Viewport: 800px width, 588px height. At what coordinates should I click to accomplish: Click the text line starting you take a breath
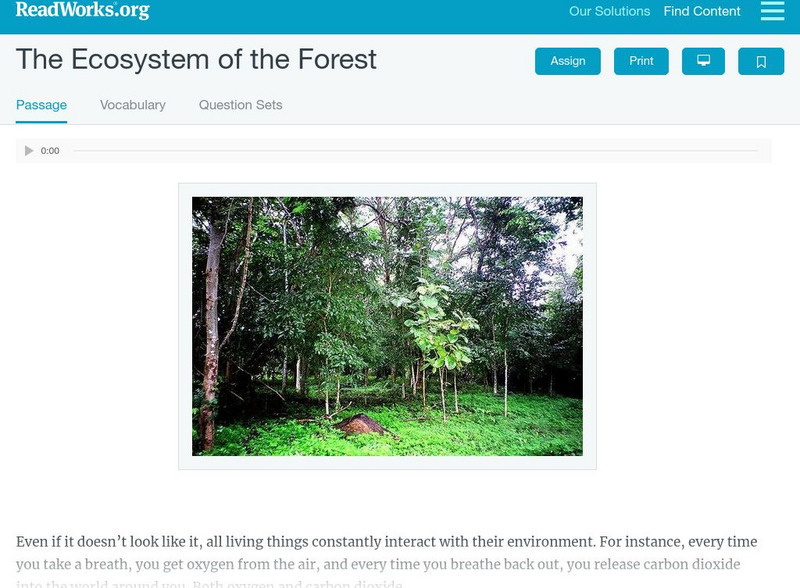click(300, 564)
